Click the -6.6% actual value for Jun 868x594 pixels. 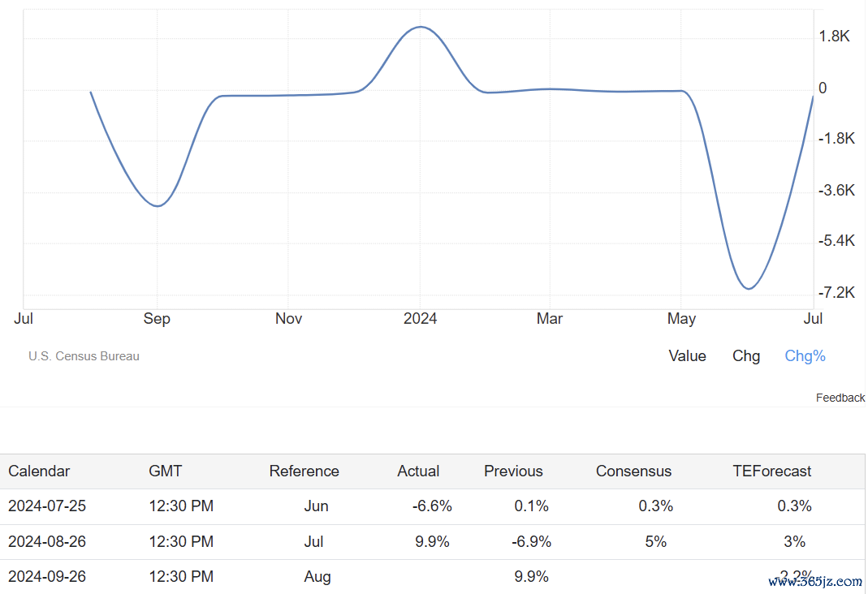[x=432, y=506]
